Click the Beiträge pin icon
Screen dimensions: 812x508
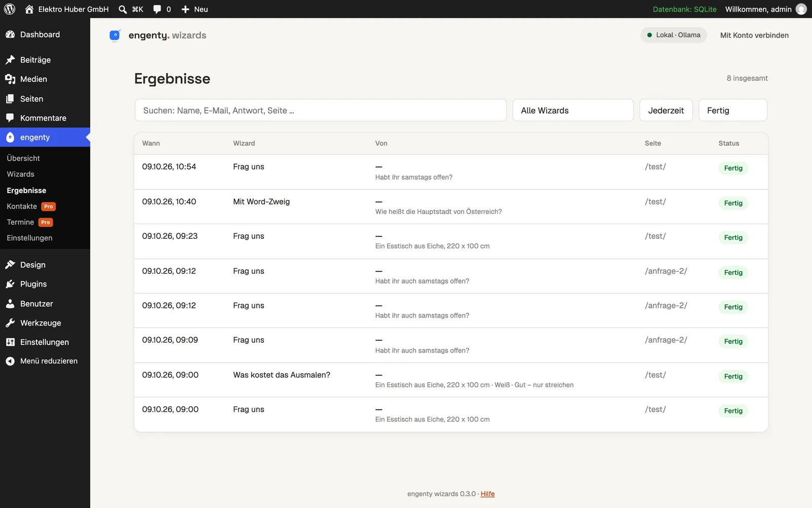pos(10,60)
